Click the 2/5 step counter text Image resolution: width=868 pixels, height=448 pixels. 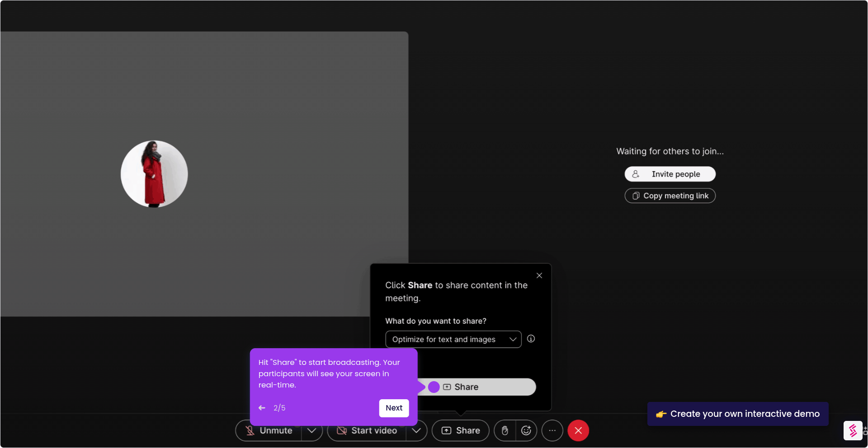click(279, 408)
